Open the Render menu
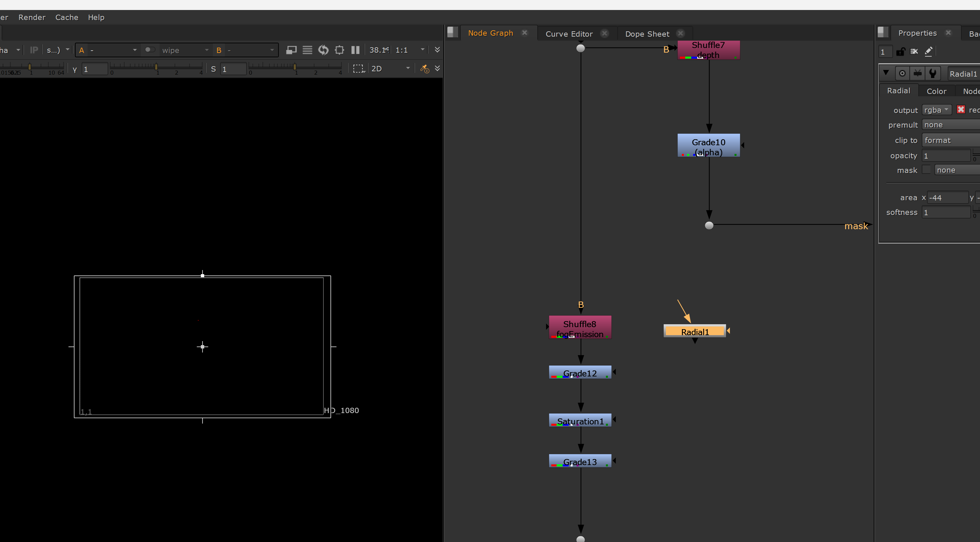The width and height of the screenshot is (980, 542). (x=32, y=17)
